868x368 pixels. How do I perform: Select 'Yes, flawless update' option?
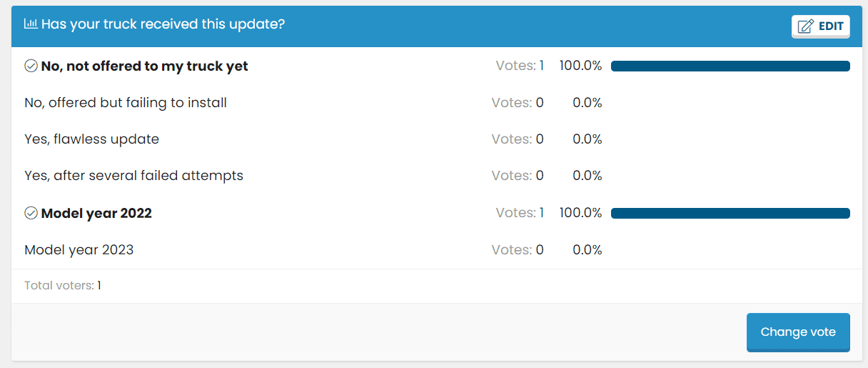[x=91, y=139]
